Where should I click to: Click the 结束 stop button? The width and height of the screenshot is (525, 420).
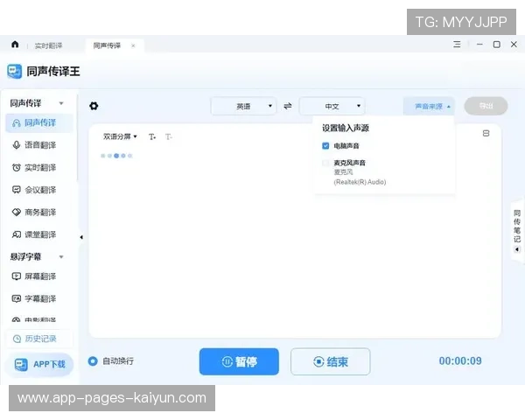(x=331, y=361)
